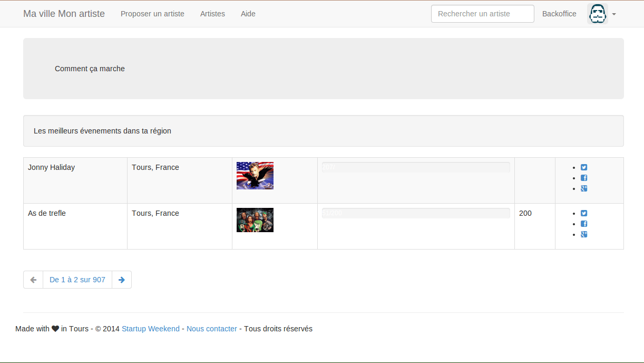Image resolution: width=644 pixels, height=363 pixels.
Task: Click the Ma ville Mon artiste brand
Action: [x=64, y=14]
